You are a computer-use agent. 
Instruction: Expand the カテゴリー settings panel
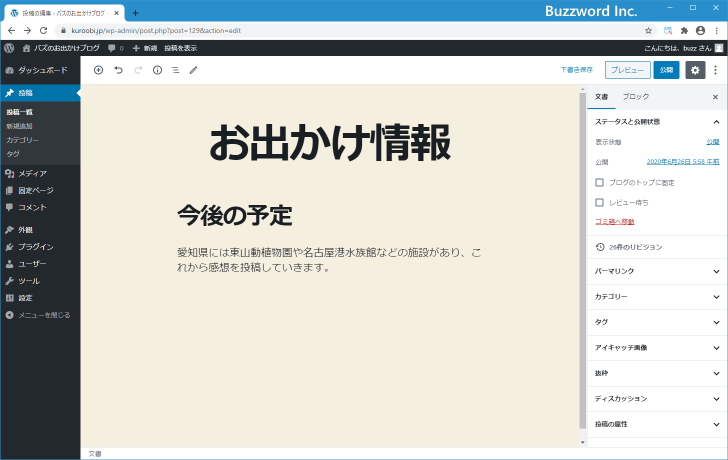657,297
